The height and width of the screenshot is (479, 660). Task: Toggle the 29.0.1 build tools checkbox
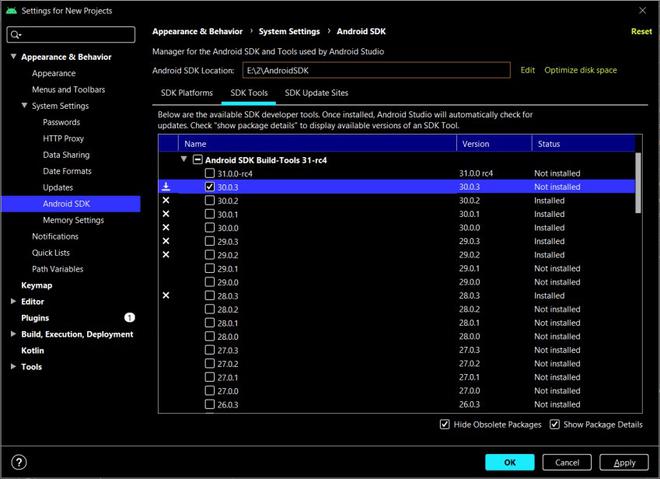click(x=210, y=268)
